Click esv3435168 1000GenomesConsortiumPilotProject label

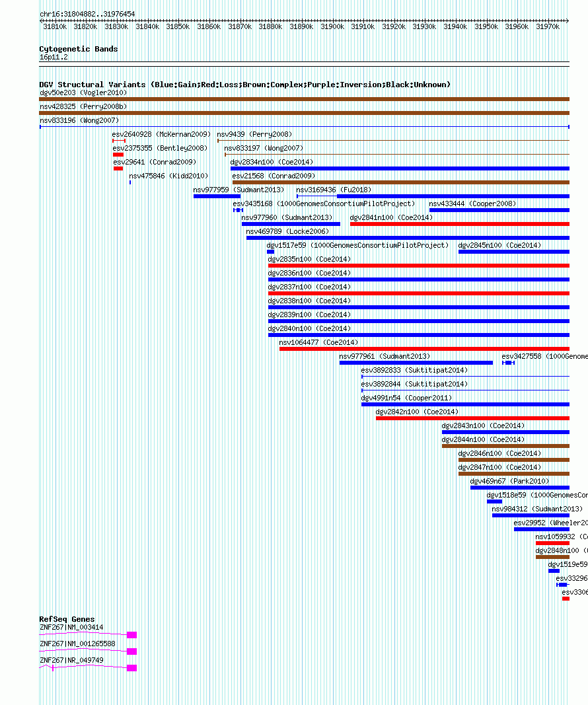(x=324, y=204)
